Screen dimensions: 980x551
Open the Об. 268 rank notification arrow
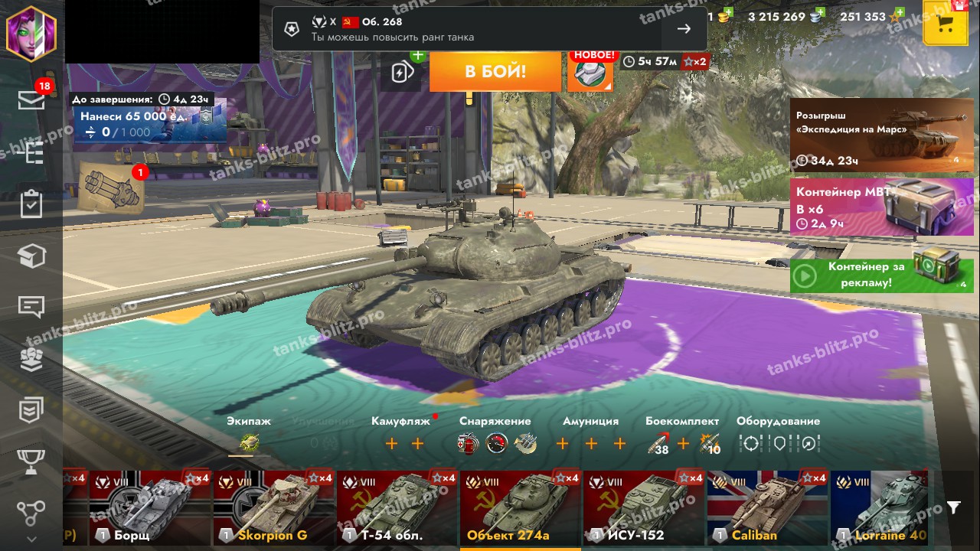(x=684, y=29)
